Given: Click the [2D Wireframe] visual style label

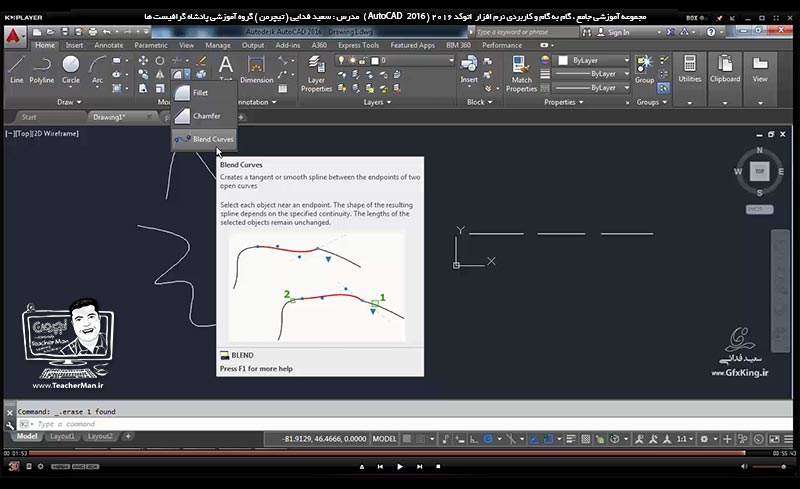Looking at the screenshot, I should (x=56, y=133).
